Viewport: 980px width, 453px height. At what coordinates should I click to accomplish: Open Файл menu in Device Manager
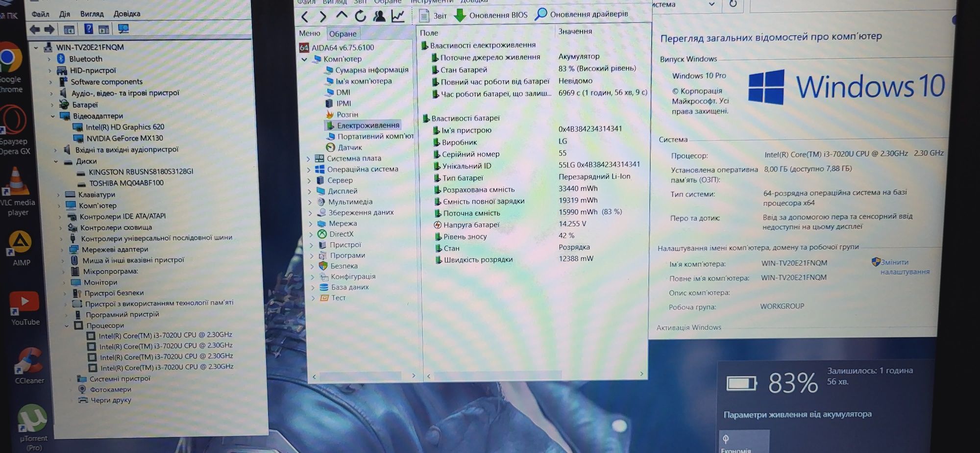pyautogui.click(x=41, y=14)
